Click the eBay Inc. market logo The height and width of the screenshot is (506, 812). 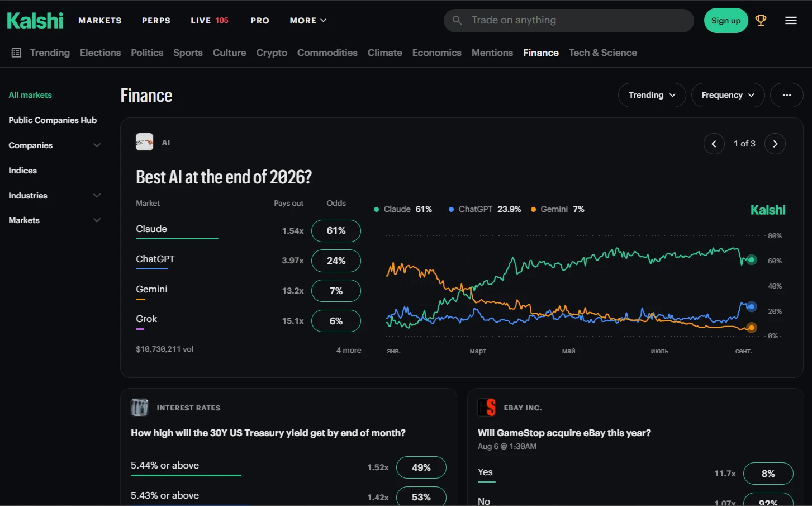click(x=486, y=408)
